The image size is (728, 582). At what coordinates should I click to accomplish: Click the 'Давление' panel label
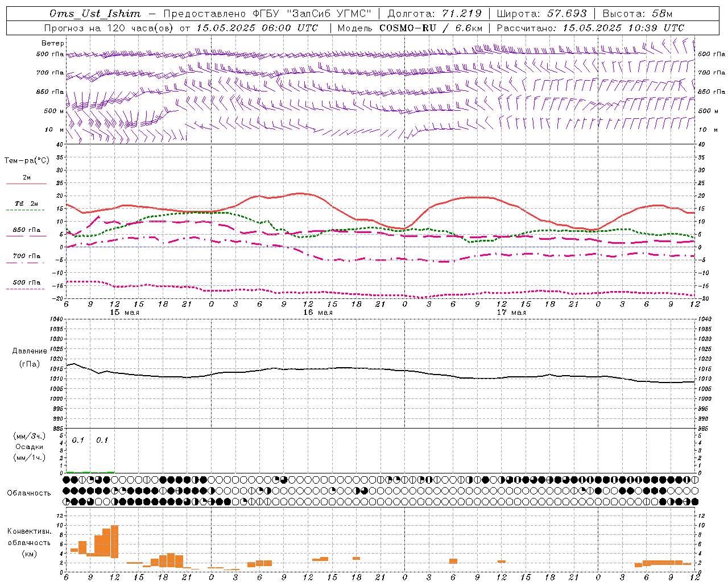tap(28, 351)
